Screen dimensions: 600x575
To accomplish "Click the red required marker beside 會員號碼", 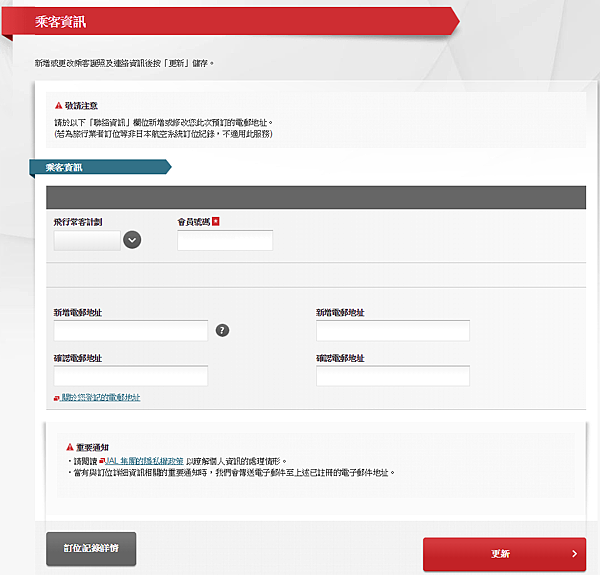I will (x=216, y=222).
